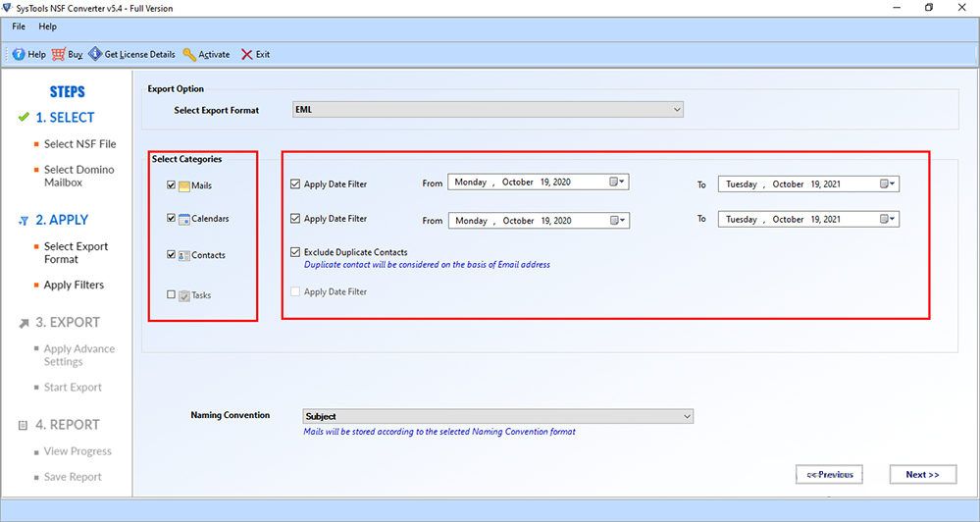Open Calendars From date calendar picker
The height and width of the screenshot is (522, 980).
617,220
